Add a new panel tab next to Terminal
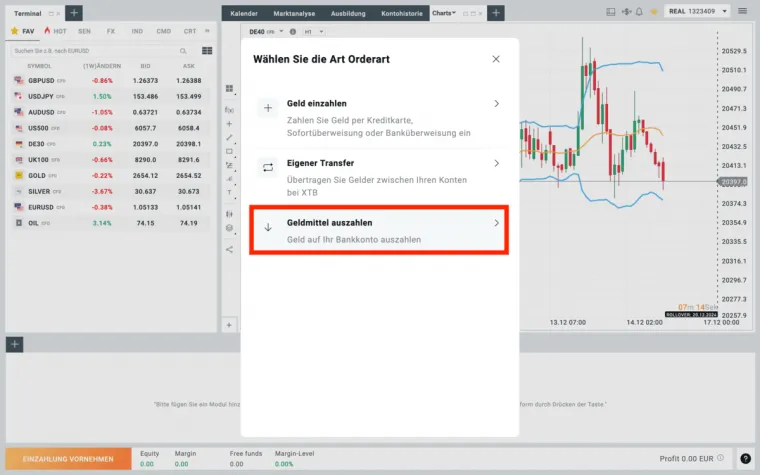760x475 pixels. (x=75, y=13)
